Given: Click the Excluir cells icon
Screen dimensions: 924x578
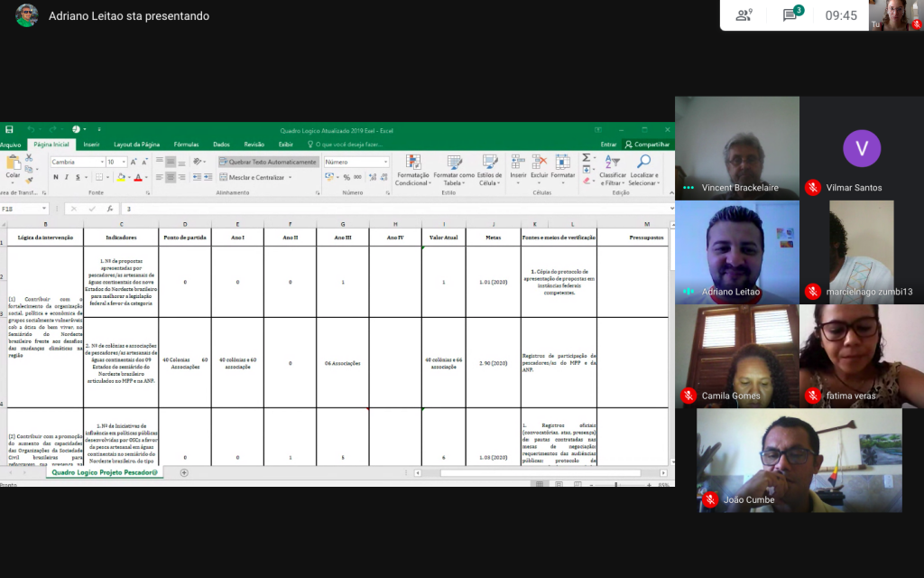Looking at the screenshot, I should [539, 163].
